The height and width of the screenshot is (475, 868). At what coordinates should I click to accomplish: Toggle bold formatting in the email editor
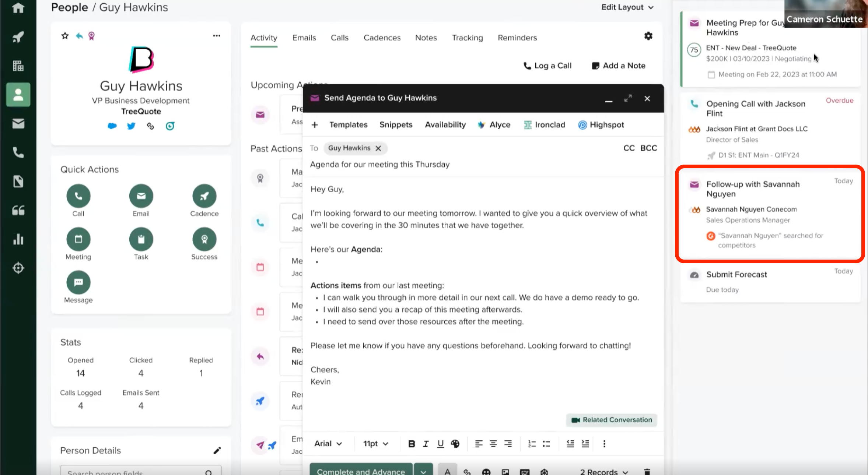(x=412, y=444)
